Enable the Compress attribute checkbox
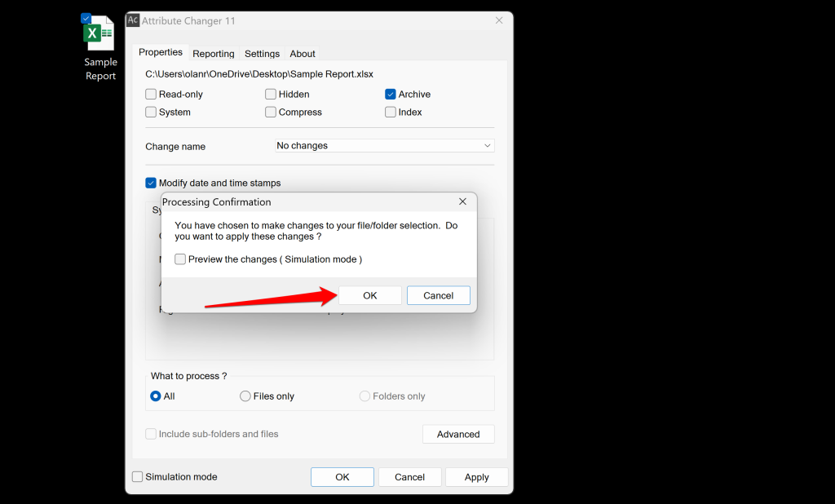 coord(271,113)
